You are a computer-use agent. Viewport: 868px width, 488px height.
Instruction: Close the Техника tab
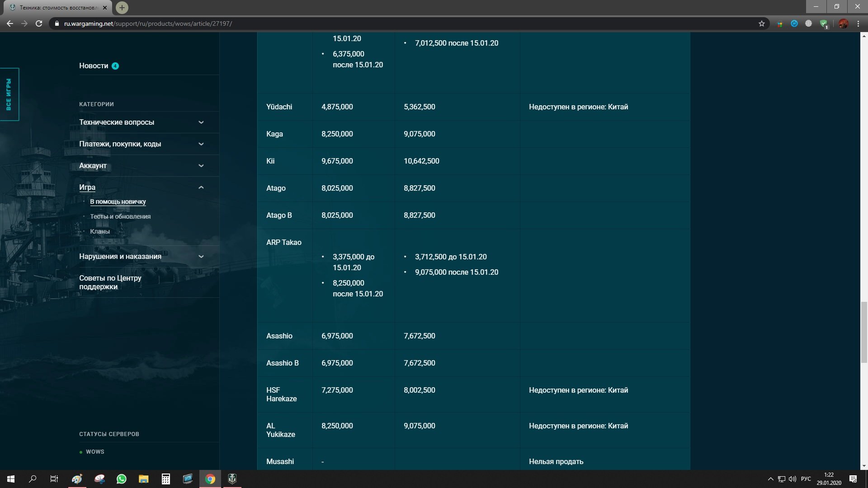105,8
